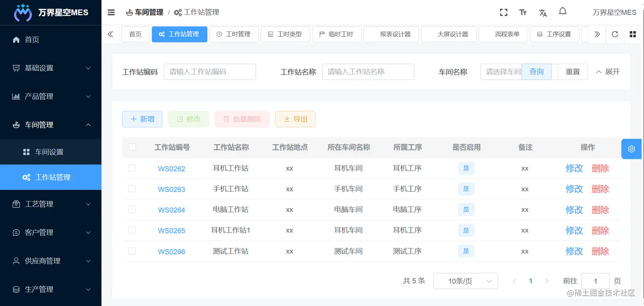Open the 10条/页 page size dropdown
The image size is (644, 306).
point(466,281)
